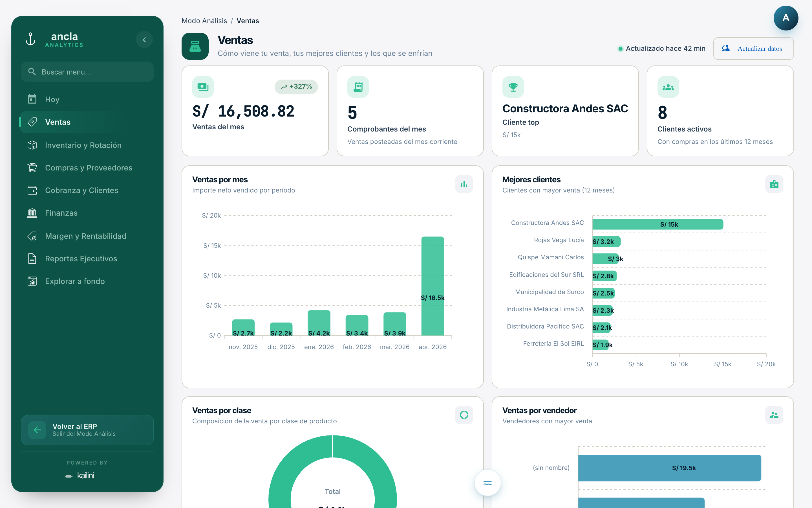Click the Reportes document icon

32,258
